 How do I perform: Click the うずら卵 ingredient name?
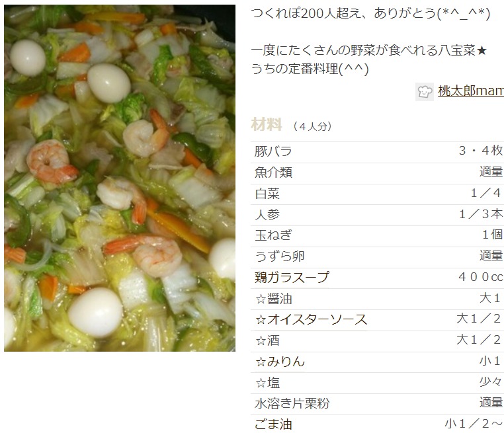coord(280,256)
